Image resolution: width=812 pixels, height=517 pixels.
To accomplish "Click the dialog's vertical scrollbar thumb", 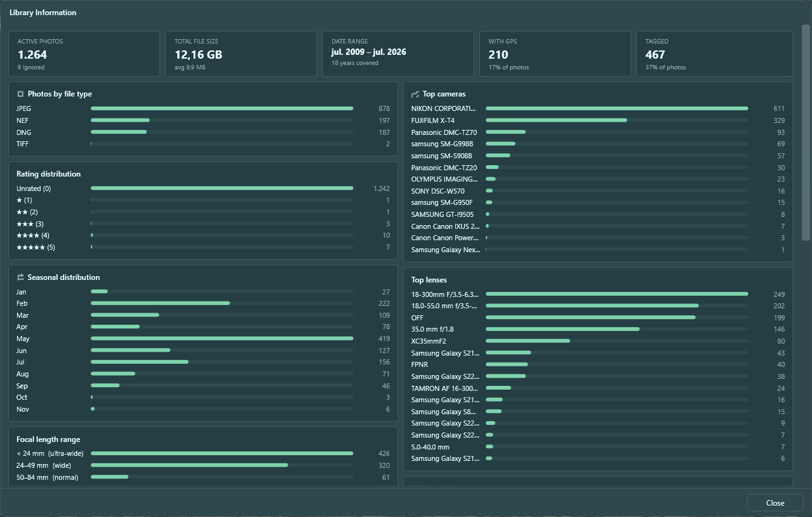I will click(805, 132).
